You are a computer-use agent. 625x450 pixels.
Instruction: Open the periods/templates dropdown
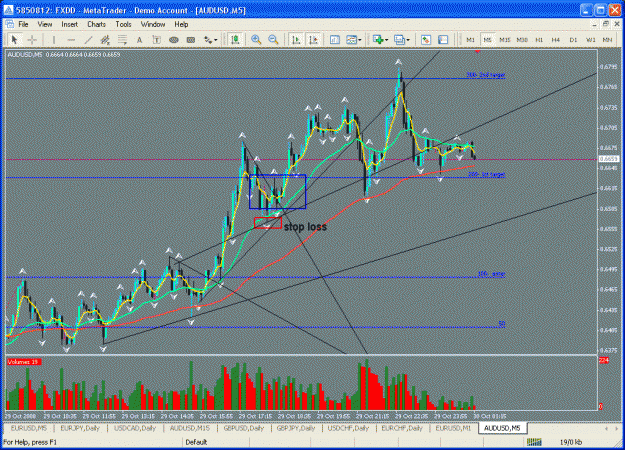(x=354, y=39)
